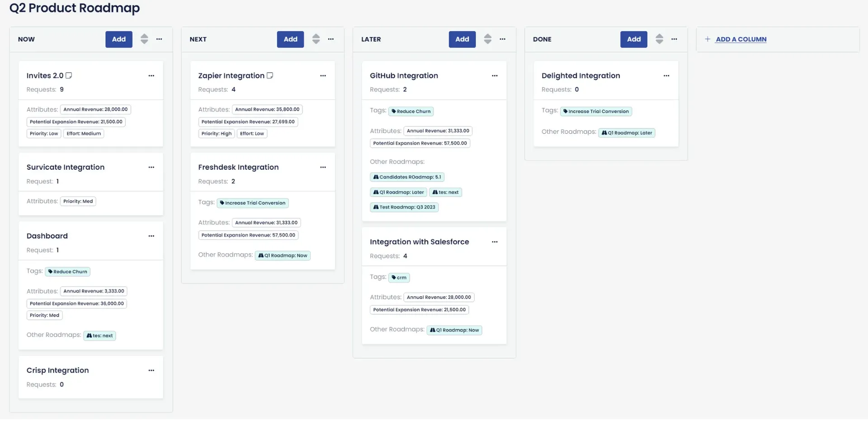Click Test Roadmap: Q3 2023 badge
This screenshot has width=868, height=421.
coord(404,207)
